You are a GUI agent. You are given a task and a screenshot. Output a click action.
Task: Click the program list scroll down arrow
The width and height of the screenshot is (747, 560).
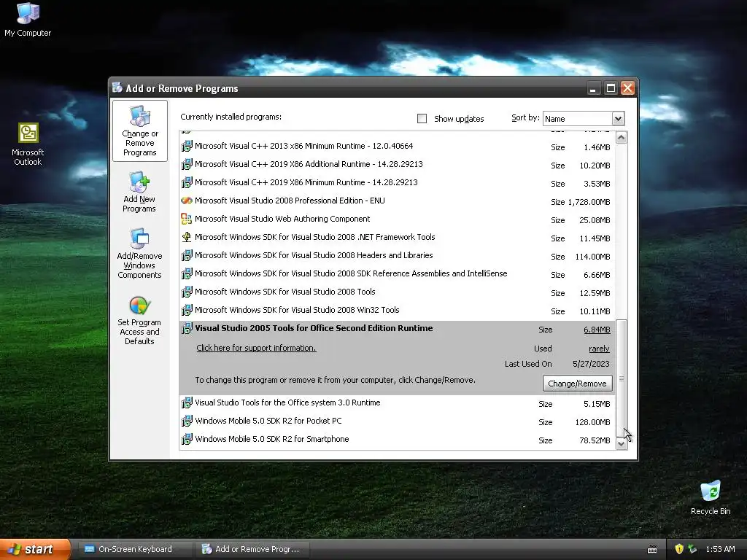click(x=622, y=444)
